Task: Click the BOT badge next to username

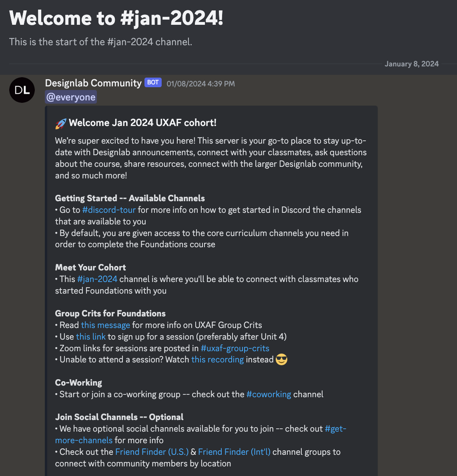Action: 153,82
